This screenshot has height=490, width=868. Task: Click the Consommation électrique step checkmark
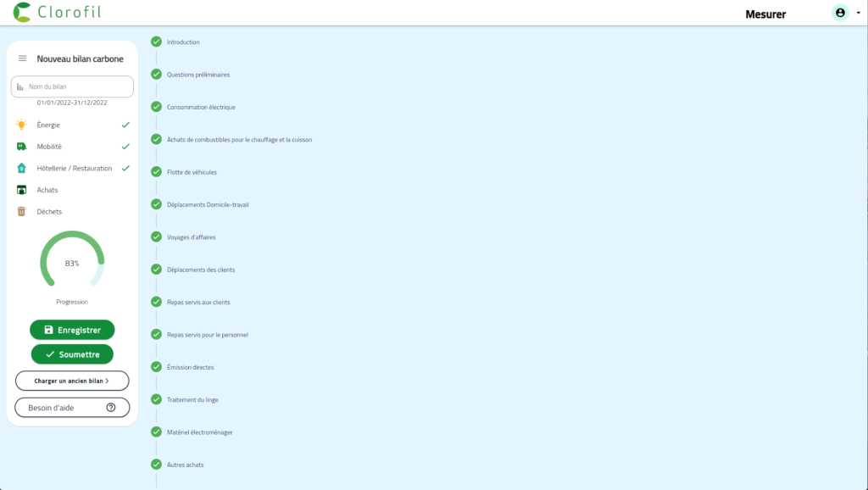[156, 107]
